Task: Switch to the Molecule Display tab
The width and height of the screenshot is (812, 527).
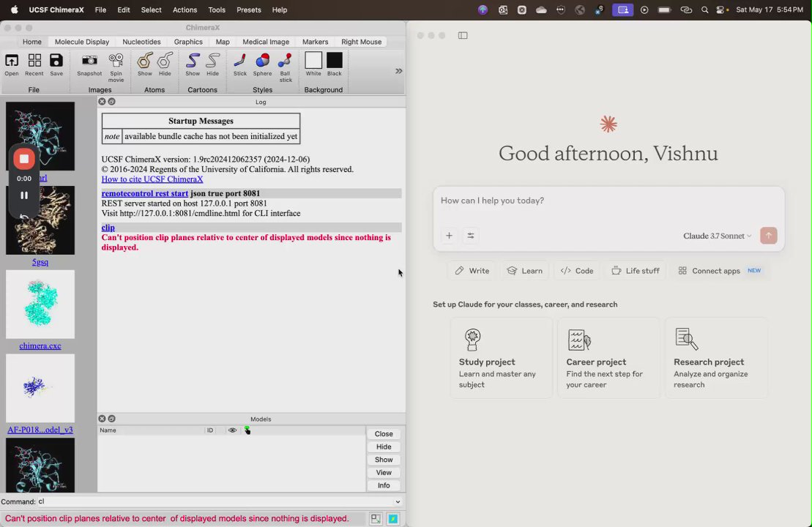Action: (82, 42)
